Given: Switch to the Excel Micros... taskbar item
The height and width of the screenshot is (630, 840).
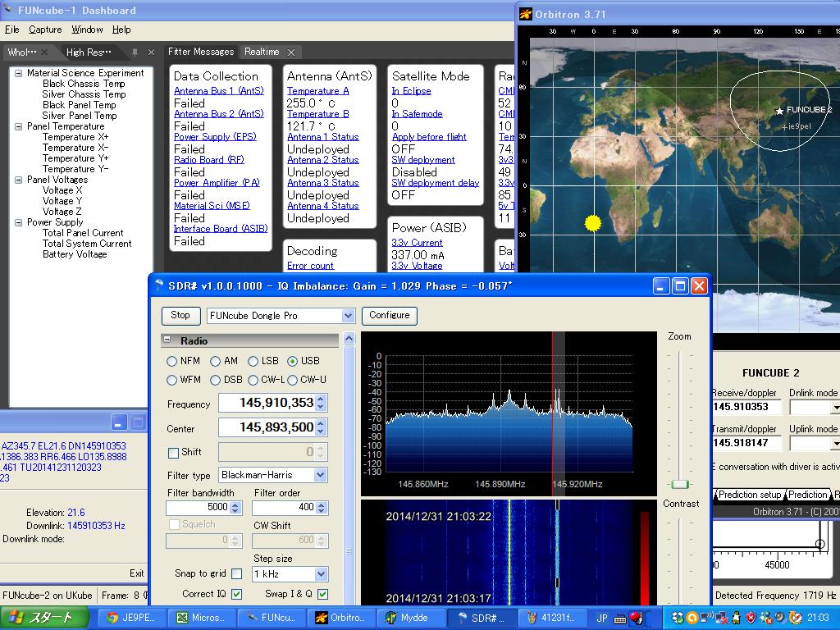Looking at the screenshot, I should tap(201, 618).
